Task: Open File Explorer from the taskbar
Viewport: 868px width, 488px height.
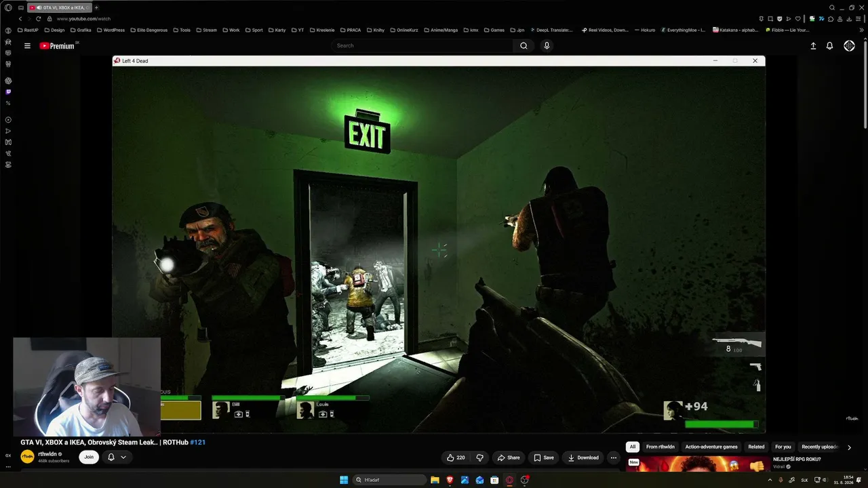Action: 435,480
